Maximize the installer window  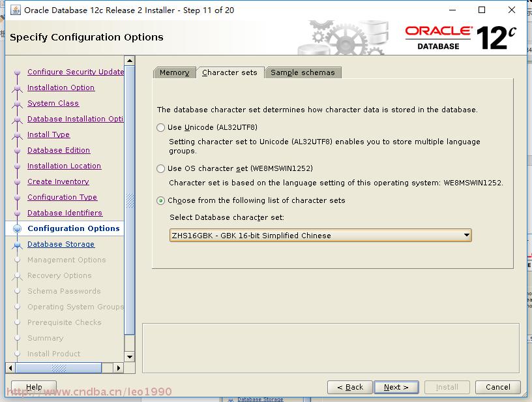coord(481,10)
